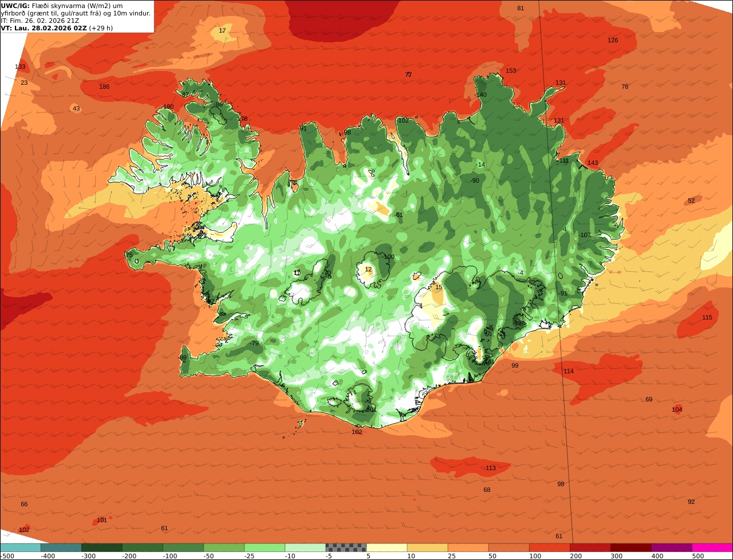
Task: Click the checkered -5 to 5 legend swatch
Action: click(346, 547)
